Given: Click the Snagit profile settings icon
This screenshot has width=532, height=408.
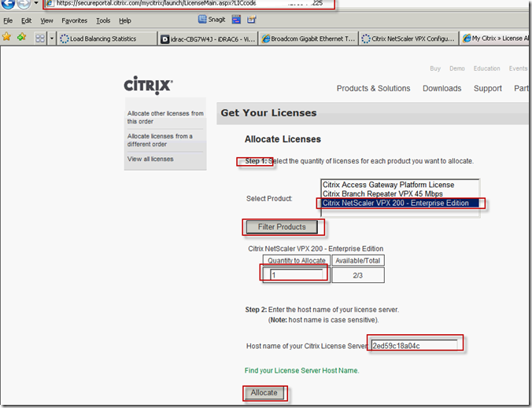Looking at the screenshot, I should pyautogui.click(x=251, y=20).
